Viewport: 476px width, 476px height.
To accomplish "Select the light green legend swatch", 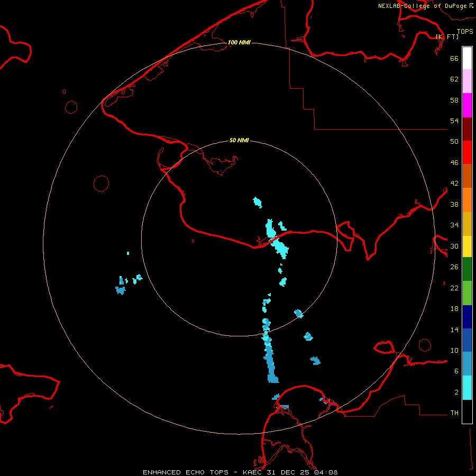I will point(467,293).
